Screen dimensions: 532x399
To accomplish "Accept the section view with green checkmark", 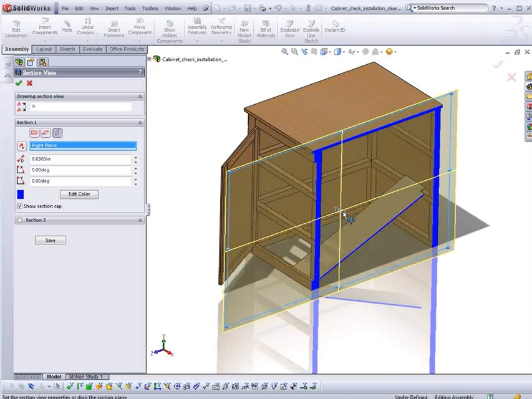I will 19,83.
